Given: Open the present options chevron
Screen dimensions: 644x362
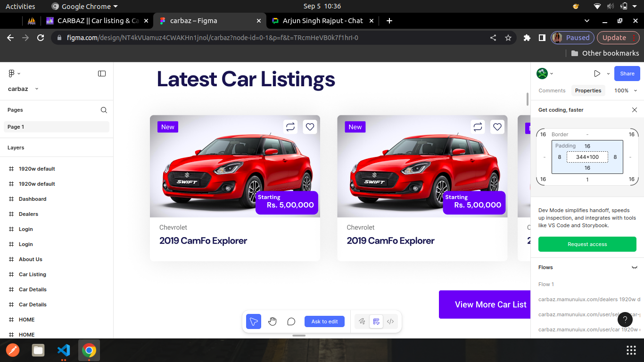Looking at the screenshot, I should (x=608, y=74).
